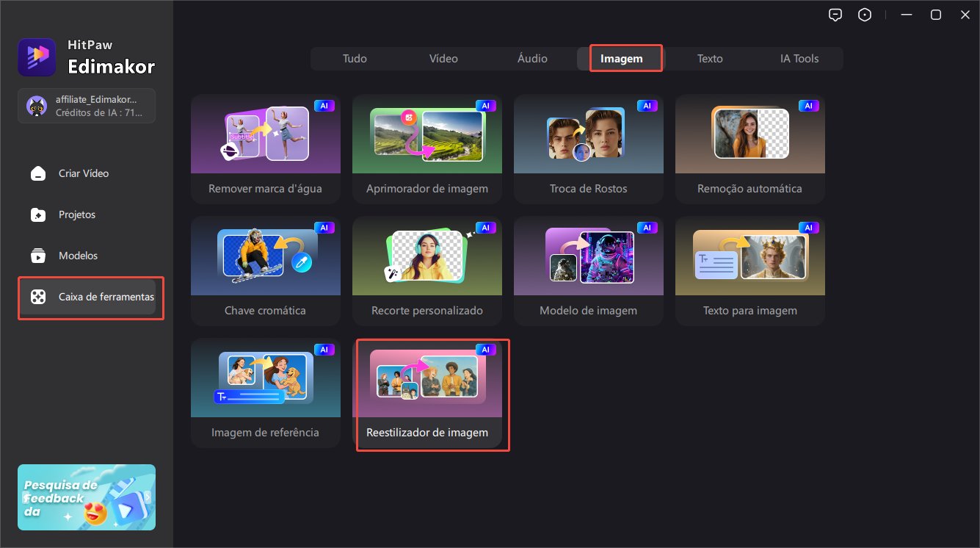Switch to the Tudo tab
This screenshot has width=980, height=548.
point(355,59)
